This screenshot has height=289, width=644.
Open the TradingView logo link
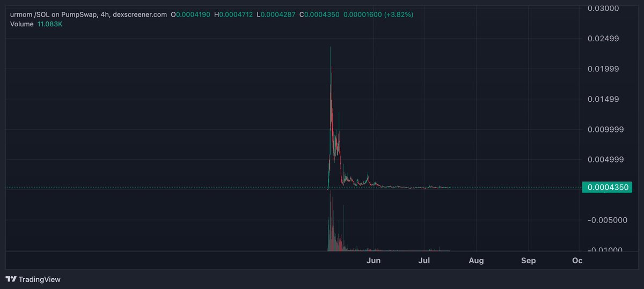pos(33,279)
